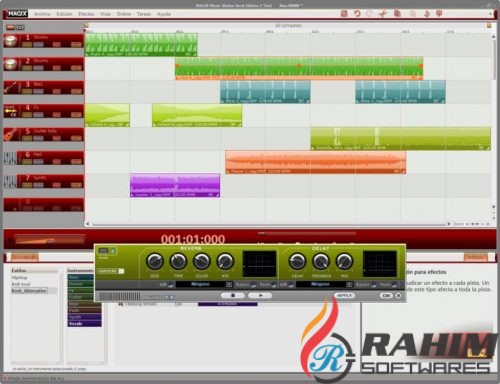
Task: Open the Online menu
Action: [x=124, y=14]
